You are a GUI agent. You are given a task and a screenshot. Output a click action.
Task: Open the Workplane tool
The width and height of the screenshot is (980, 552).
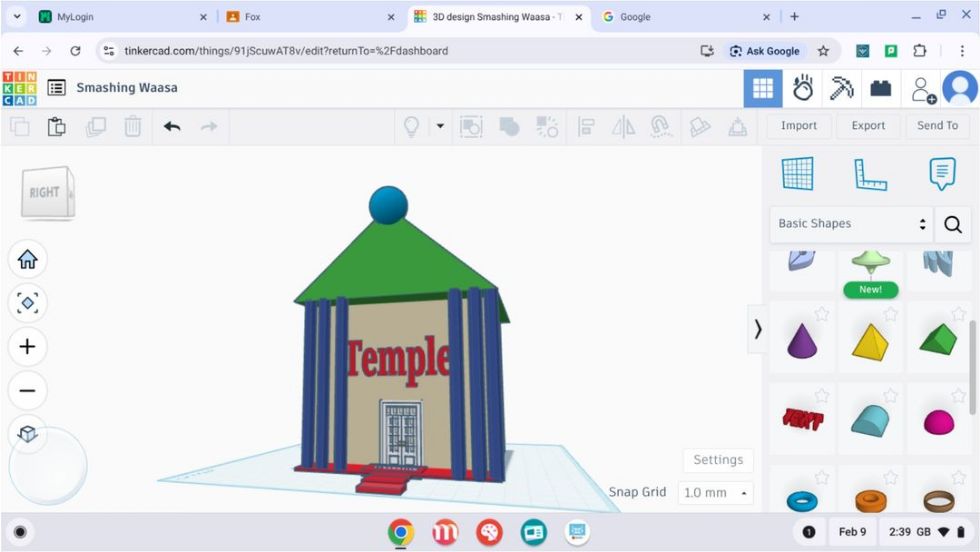pyautogui.click(x=797, y=174)
